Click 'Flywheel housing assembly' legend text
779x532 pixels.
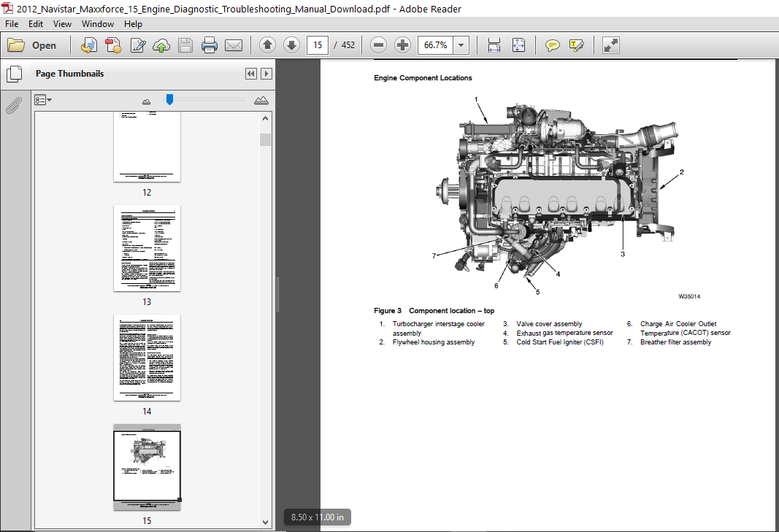pyautogui.click(x=433, y=342)
